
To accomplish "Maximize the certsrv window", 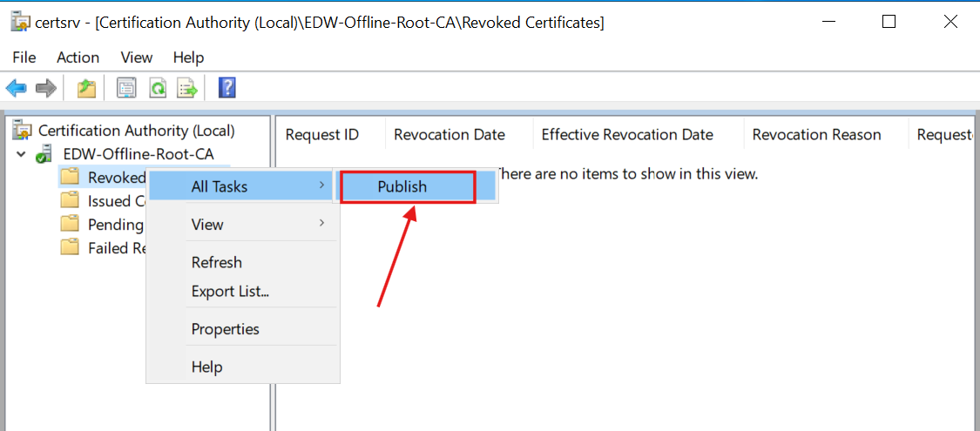I will (889, 23).
